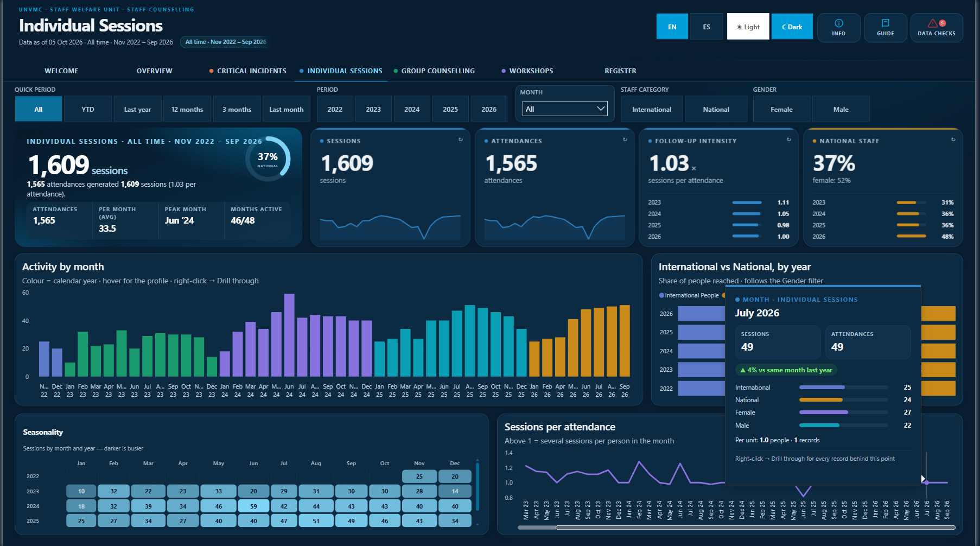
Task: Open the INFO icon button
Action: click(838, 27)
